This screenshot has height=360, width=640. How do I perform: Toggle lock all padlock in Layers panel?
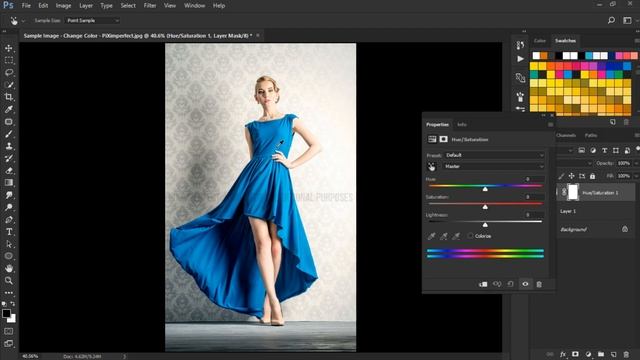coord(592,176)
